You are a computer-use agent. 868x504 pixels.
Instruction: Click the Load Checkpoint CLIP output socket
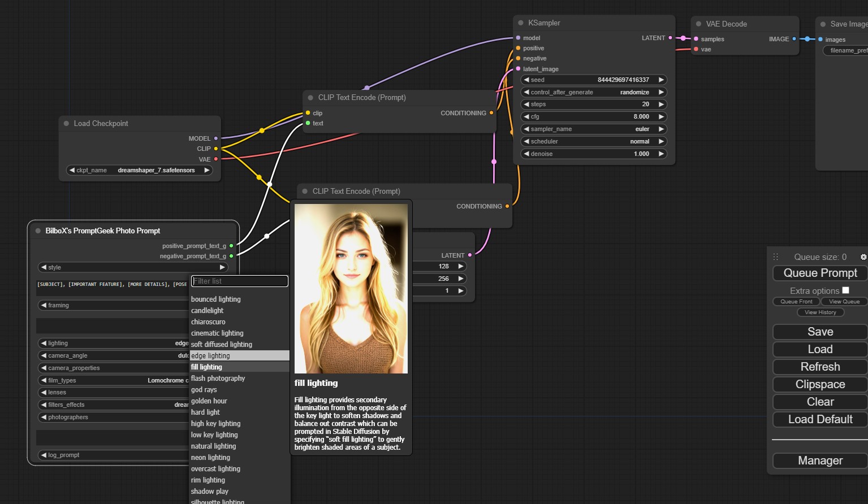coord(216,149)
